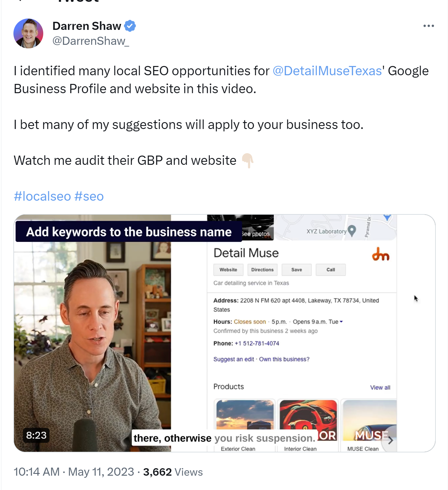Click the Save button
The image size is (448, 490).
(x=296, y=270)
